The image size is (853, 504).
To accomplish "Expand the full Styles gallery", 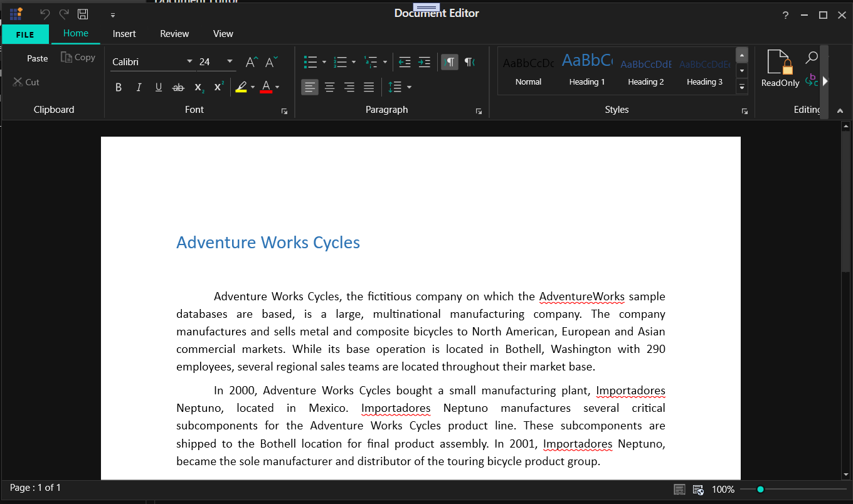I will tap(742, 87).
